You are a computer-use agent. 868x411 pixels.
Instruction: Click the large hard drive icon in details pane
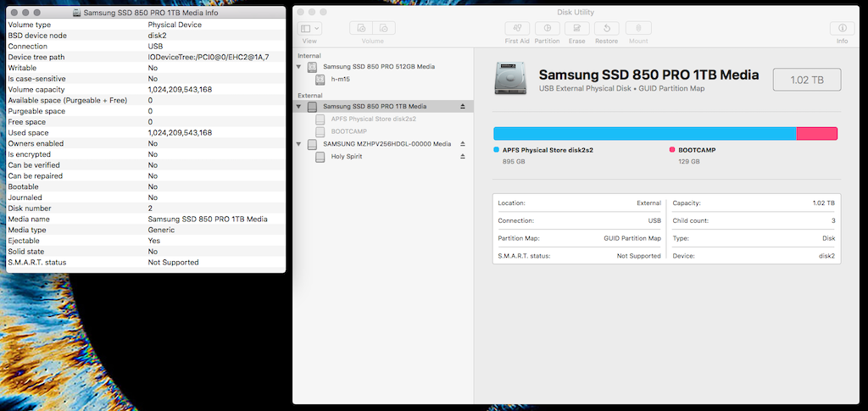pos(511,78)
